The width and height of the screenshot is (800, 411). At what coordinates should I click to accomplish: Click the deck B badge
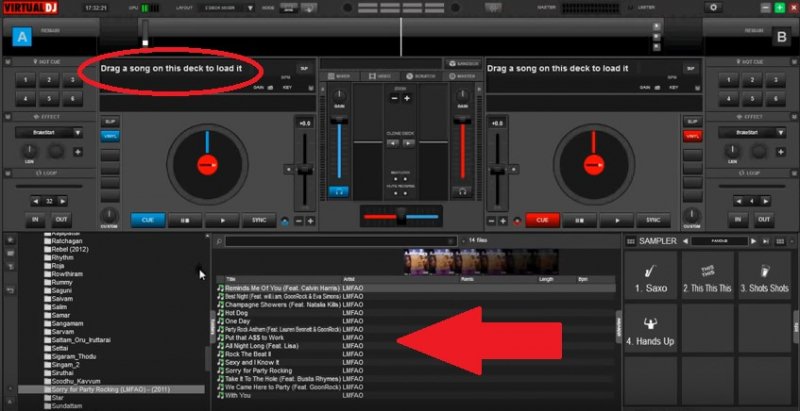point(781,37)
